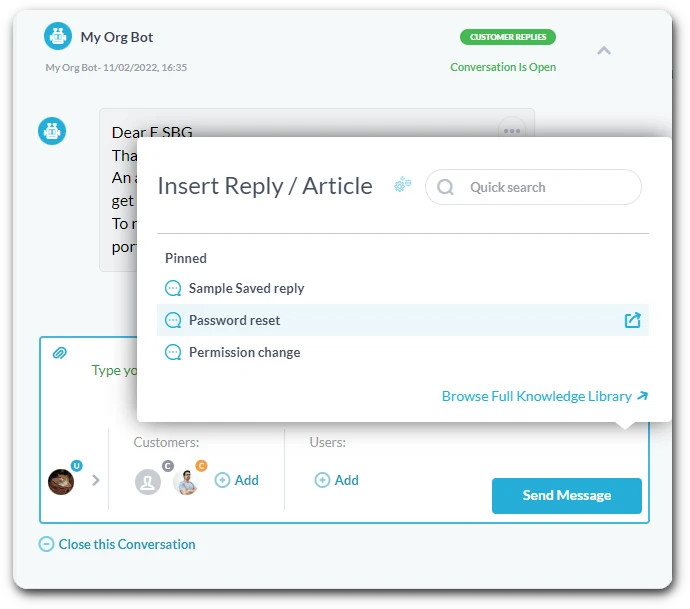
Task: Select the Sample Saved reply entry
Action: pyautogui.click(x=246, y=288)
